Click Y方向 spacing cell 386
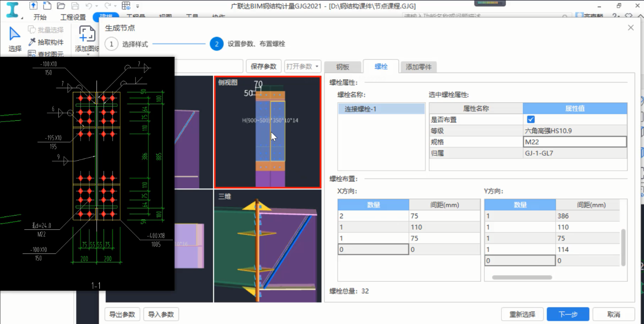The image size is (644, 324). point(587,216)
